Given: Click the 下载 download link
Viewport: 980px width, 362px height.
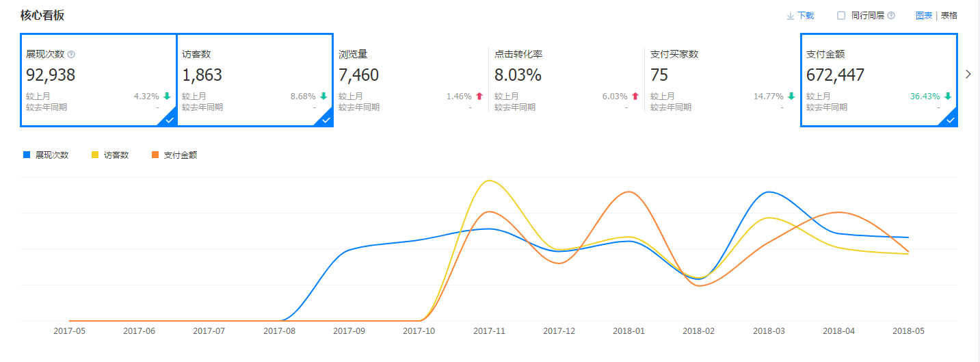Looking at the screenshot, I should coord(806,16).
